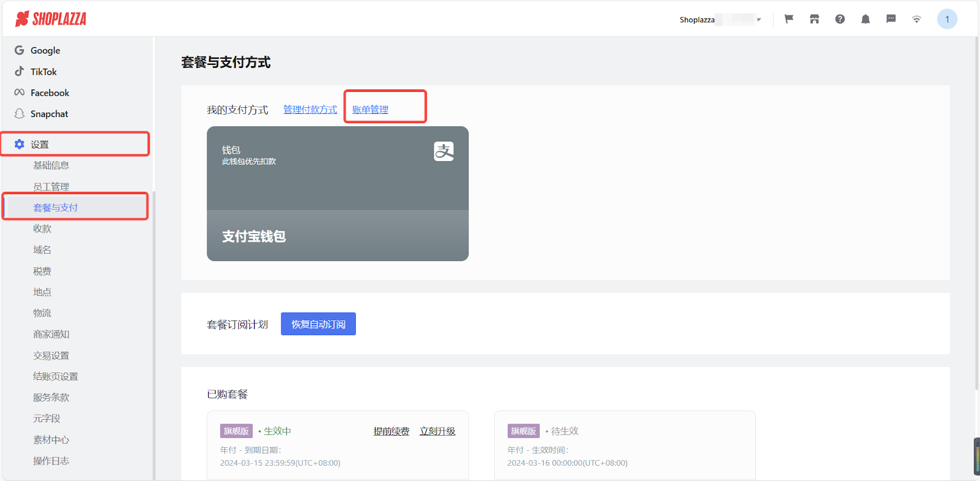Select the 支付宝钱包 wallet card

click(x=337, y=194)
